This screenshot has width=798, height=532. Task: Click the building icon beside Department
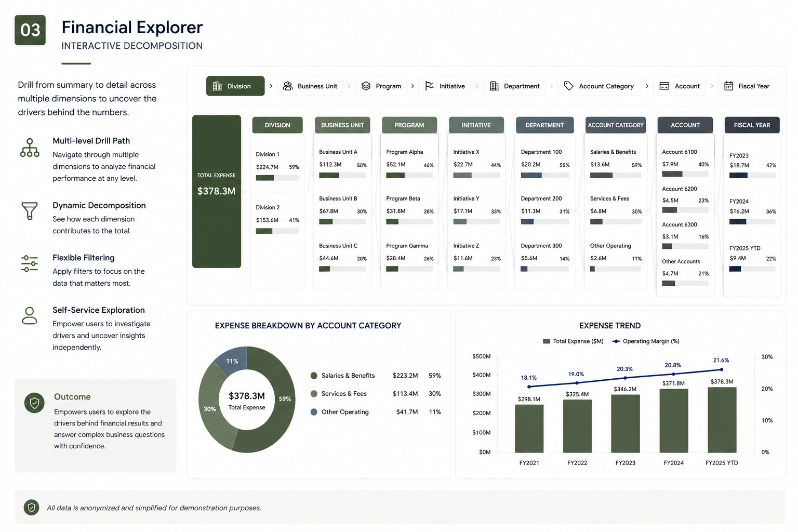[x=494, y=86]
